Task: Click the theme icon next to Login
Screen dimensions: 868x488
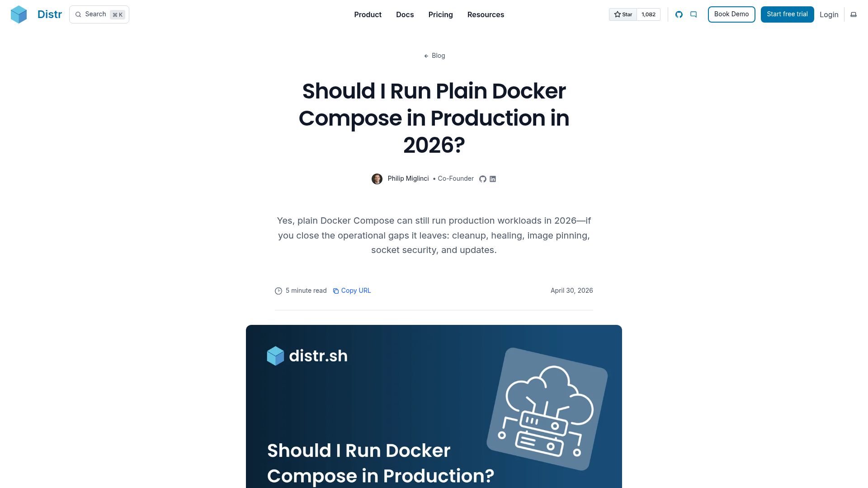Action: 854,14
